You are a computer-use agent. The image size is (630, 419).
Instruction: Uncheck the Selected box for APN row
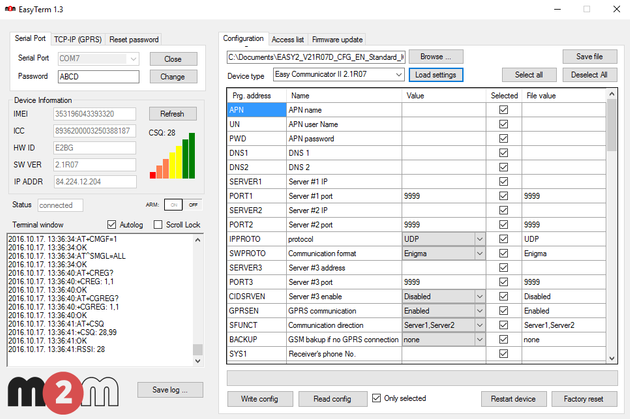[503, 110]
